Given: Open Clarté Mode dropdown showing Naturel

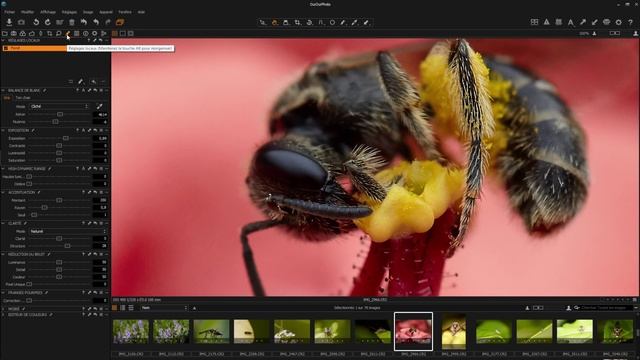Looking at the screenshot, I should [68, 231].
